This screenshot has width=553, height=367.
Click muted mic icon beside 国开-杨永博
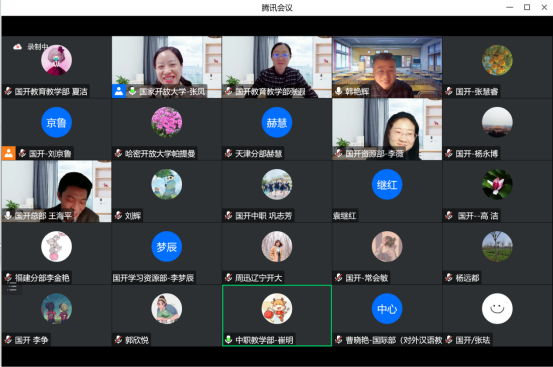(449, 153)
